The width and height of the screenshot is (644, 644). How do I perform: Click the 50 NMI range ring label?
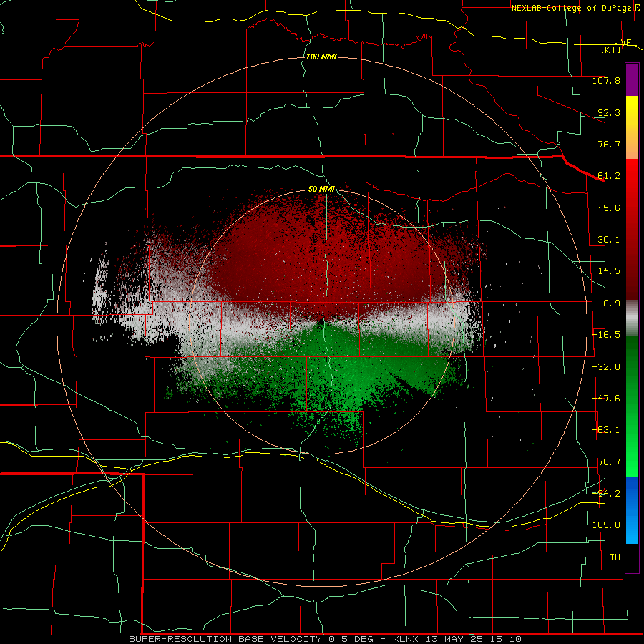[x=321, y=189]
